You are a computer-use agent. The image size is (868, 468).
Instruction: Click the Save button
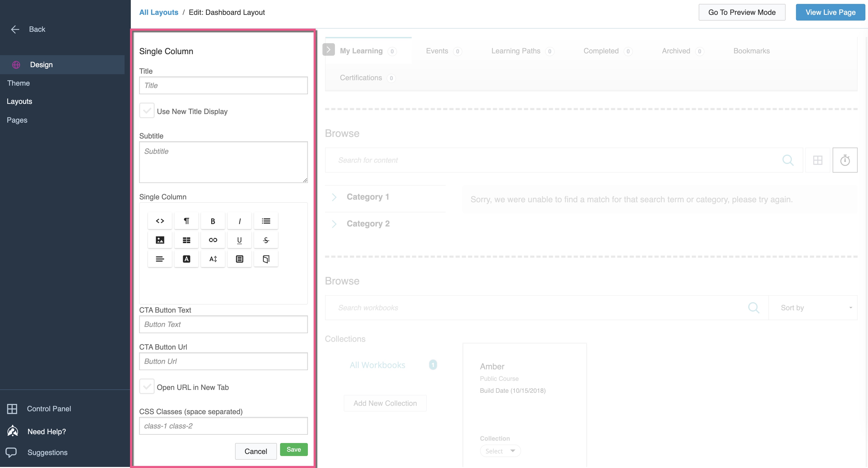[294, 450]
